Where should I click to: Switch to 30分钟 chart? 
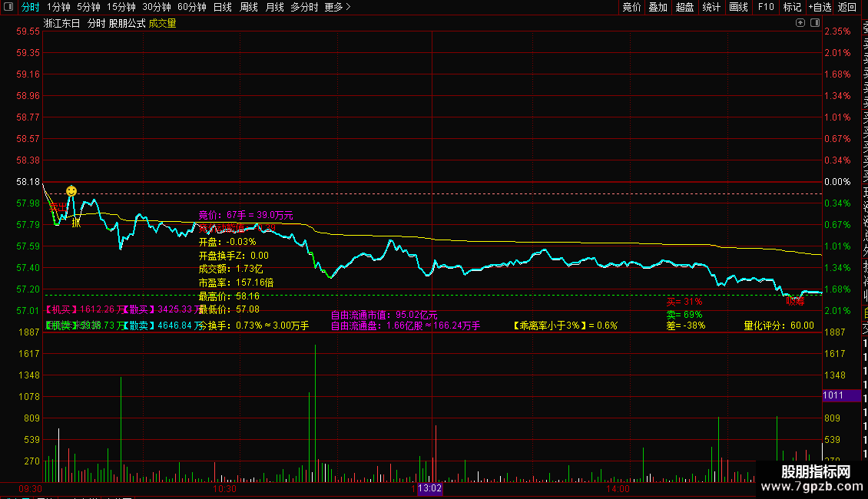coord(156,7)
